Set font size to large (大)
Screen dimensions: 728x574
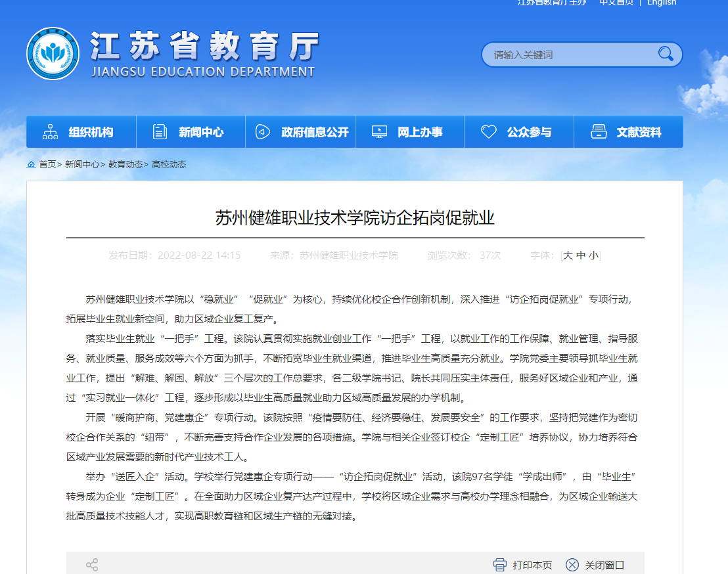click(568, 255)
